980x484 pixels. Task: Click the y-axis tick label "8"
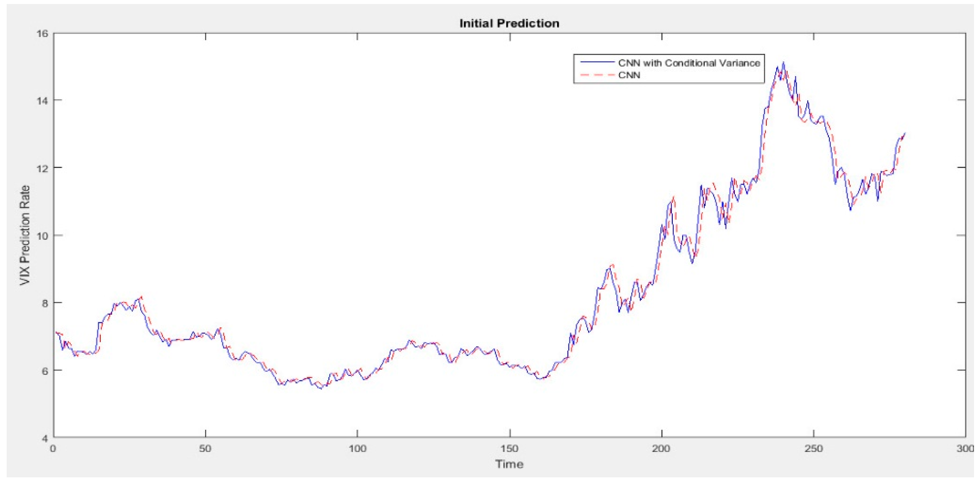coord(45,303)
